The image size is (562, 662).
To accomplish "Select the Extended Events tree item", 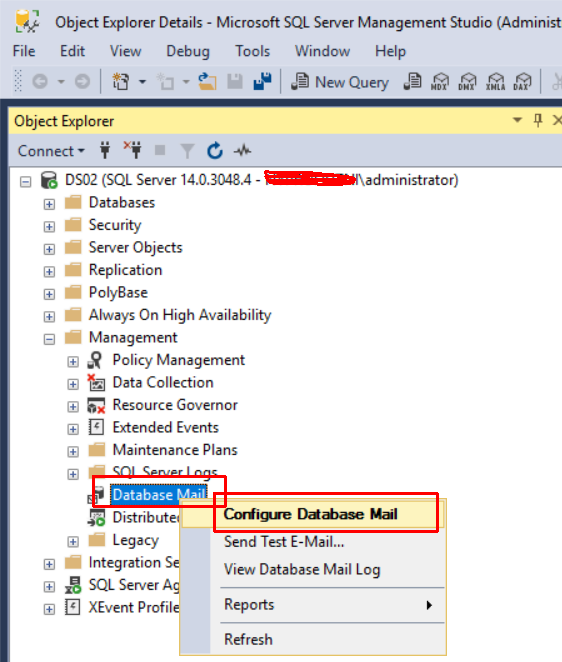I will tap(166, 428).
